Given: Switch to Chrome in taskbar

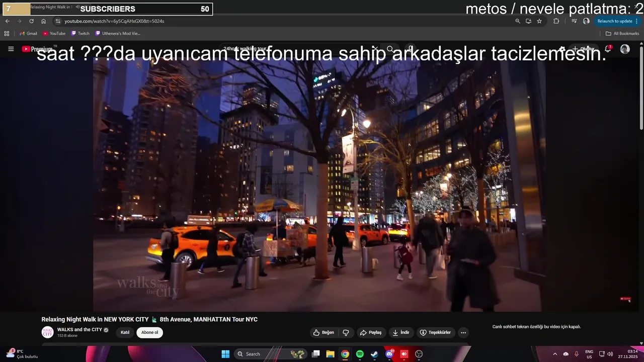Looking at the screenshot, I should click(x=345, y=354).
